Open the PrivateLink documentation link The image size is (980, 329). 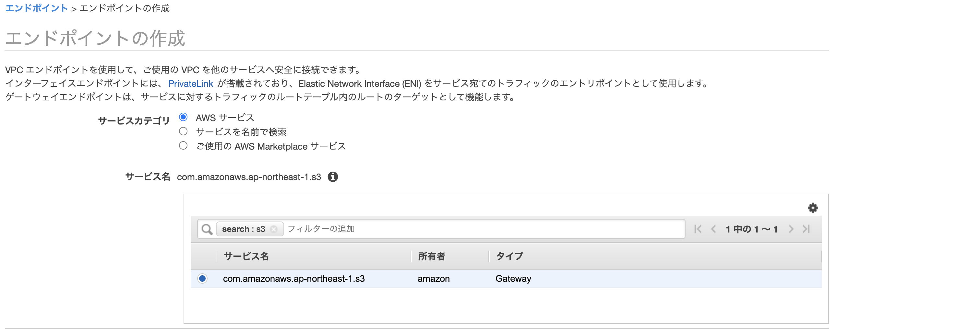191,84
